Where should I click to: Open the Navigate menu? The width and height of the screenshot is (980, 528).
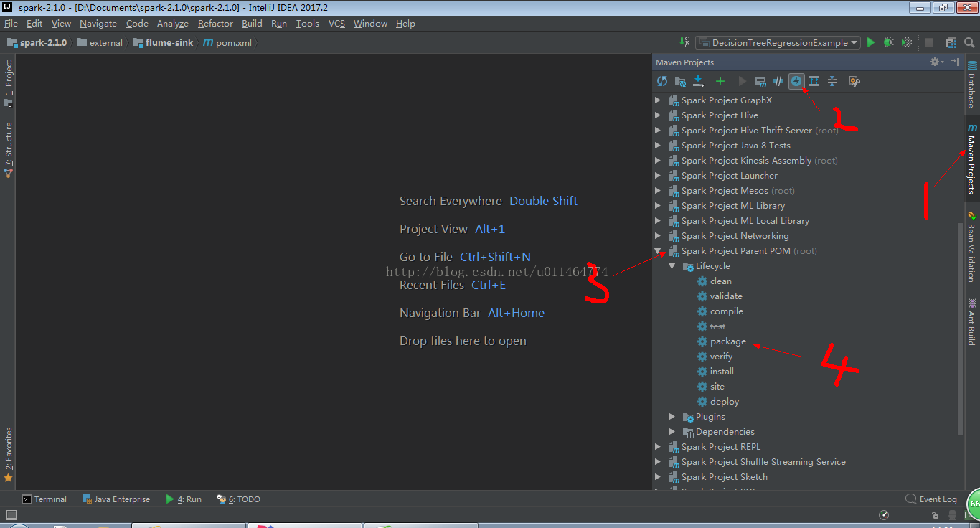tap(98, 24)
